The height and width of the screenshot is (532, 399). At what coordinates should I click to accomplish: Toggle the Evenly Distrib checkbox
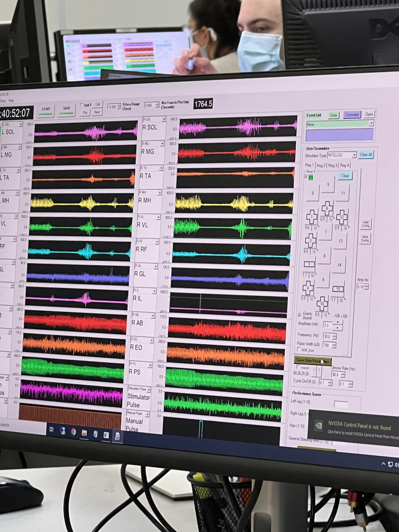coord(300,315)
